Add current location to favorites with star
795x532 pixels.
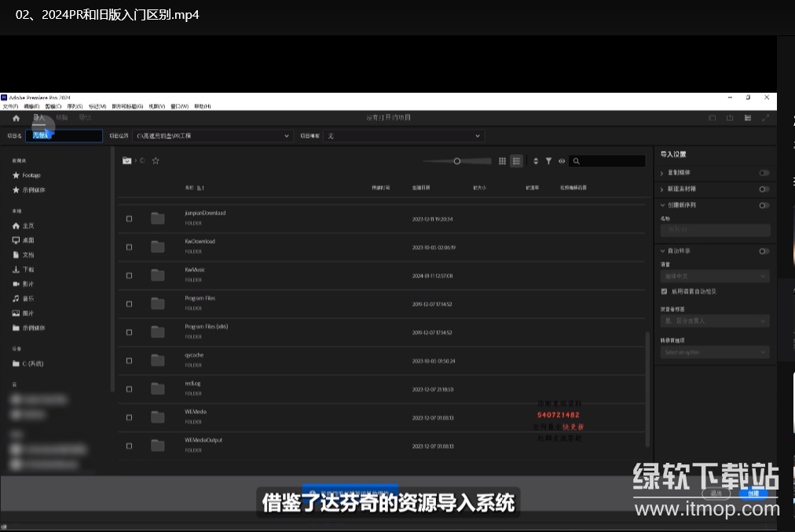156,161
